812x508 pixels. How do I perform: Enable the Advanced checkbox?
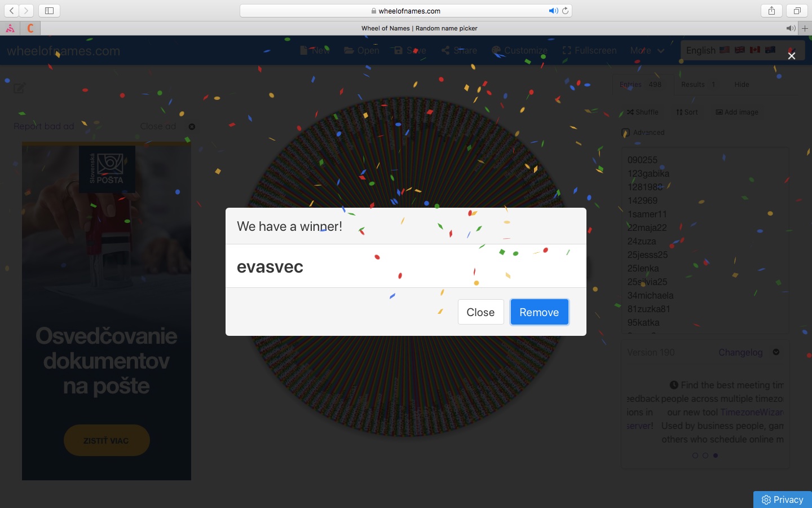click(625, 133)
